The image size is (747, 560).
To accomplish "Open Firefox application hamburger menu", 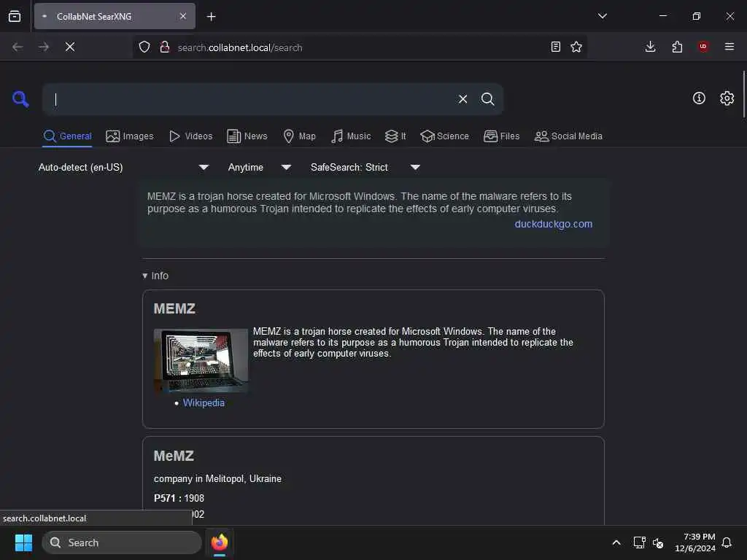I will point(729,47).
